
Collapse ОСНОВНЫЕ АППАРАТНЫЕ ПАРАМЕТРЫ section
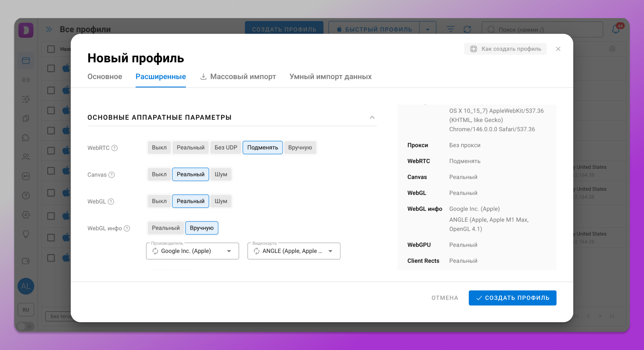click(372, 117)
